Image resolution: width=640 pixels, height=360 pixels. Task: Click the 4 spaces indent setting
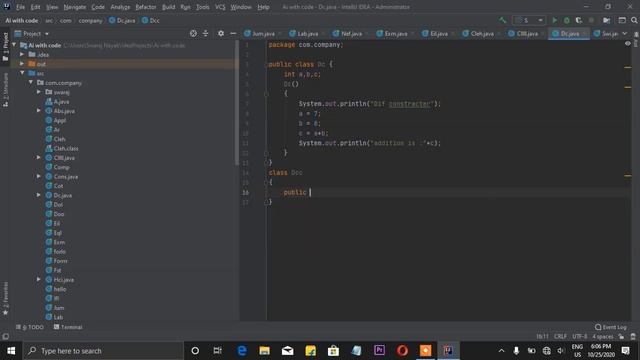click(602, 337)
